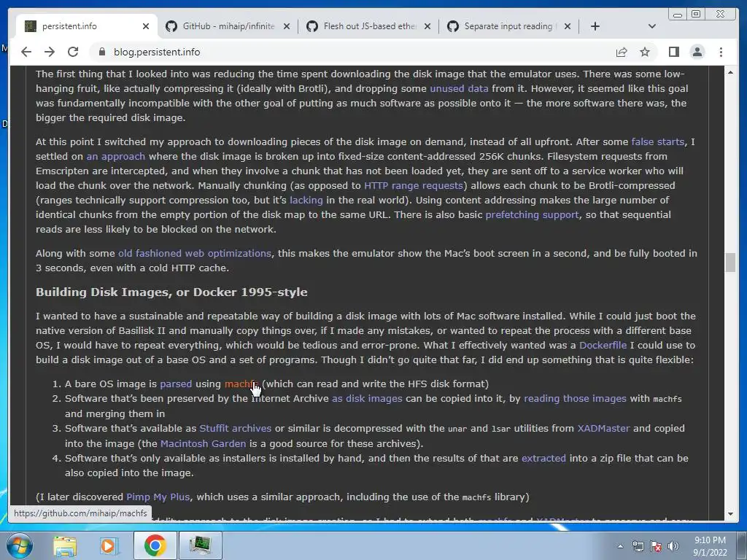Go back to previous page

click(x=26, y=52)
